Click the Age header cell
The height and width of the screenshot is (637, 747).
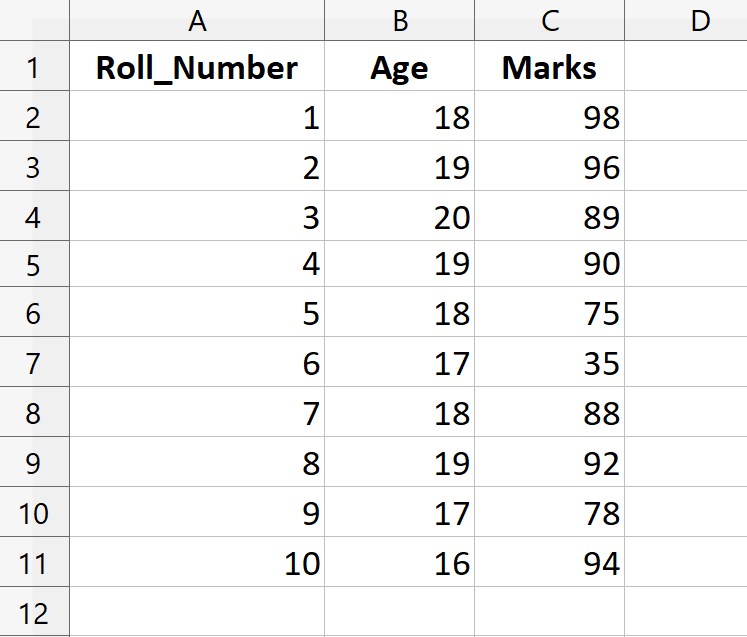399,68
